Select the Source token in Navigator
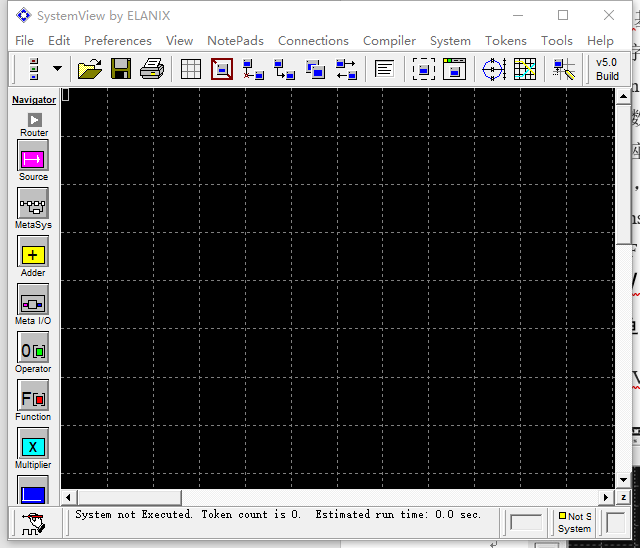 pos(33,158)
